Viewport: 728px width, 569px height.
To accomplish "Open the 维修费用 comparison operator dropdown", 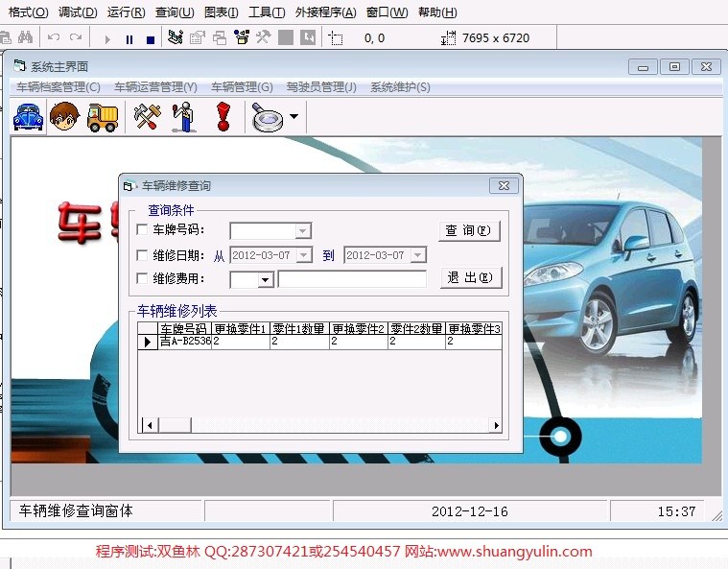I will coord(265,279).
